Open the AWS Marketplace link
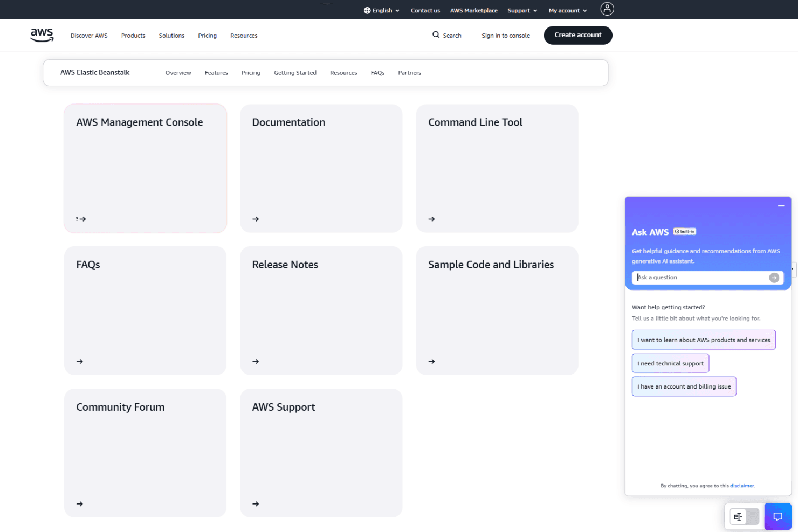Viewport: 798px width, 532px height. (x=474, y=10)
